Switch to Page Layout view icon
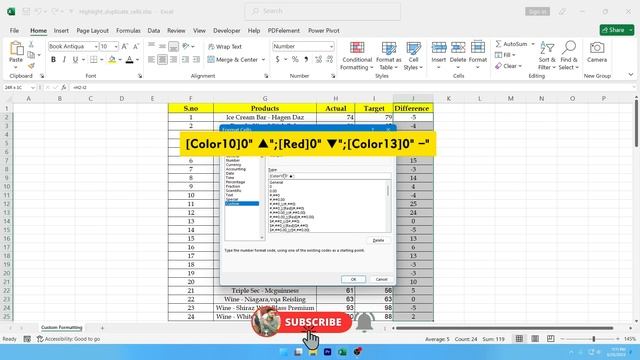640x360 pixels. pyautogui.click(x=535, y=339)
